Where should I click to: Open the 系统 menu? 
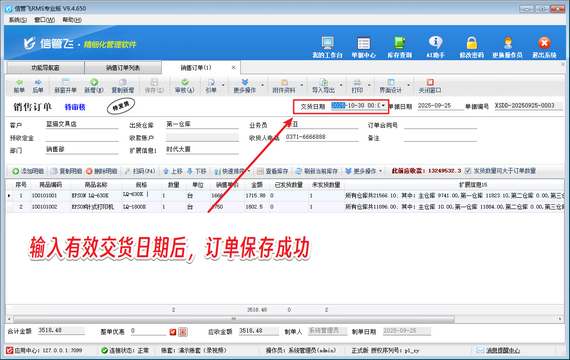click(x=17, y=20)
